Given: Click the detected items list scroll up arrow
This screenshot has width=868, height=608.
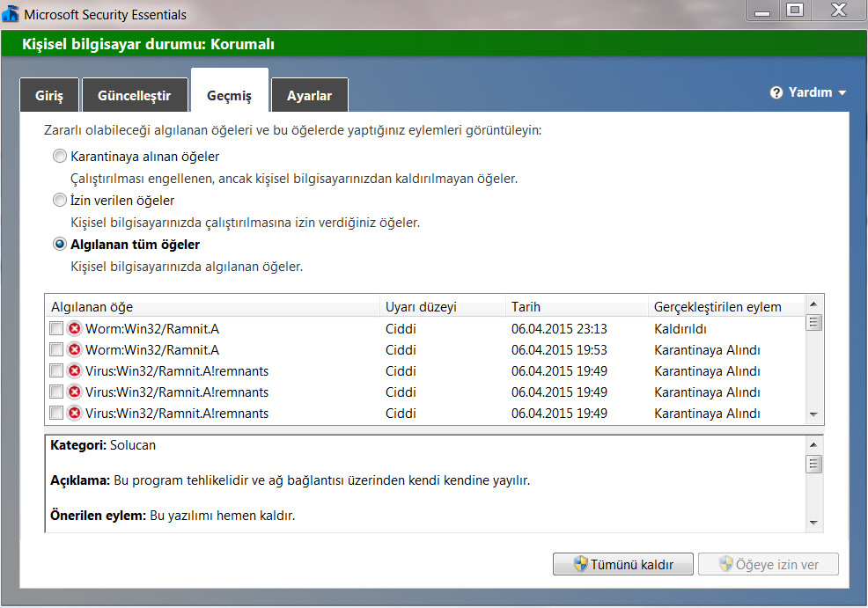Looking at the screenshot, I should click(x=813, y=304).
